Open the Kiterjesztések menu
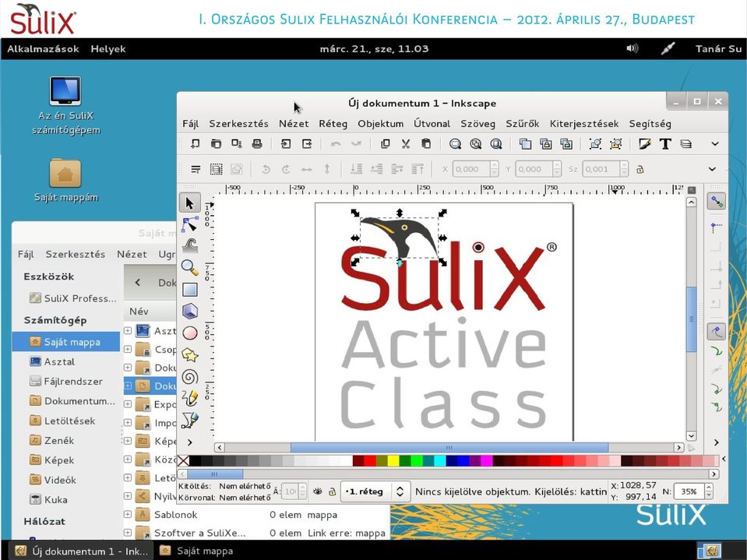The image size is (747, 560). 584,124
